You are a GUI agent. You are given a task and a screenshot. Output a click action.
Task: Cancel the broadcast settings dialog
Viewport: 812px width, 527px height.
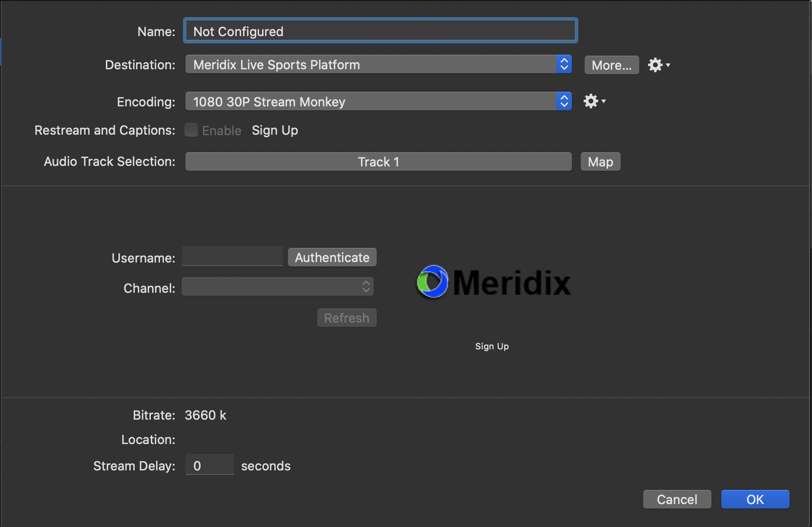[677, 499]
